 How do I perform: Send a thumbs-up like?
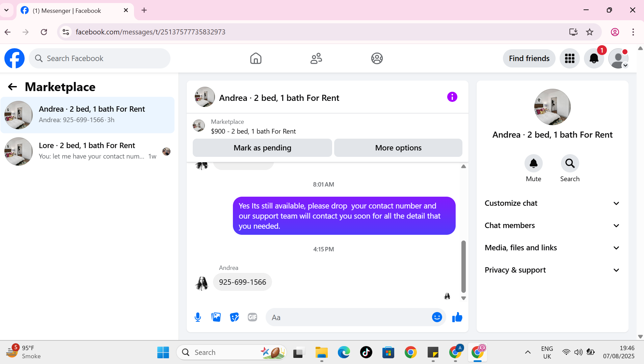[457, 317]
